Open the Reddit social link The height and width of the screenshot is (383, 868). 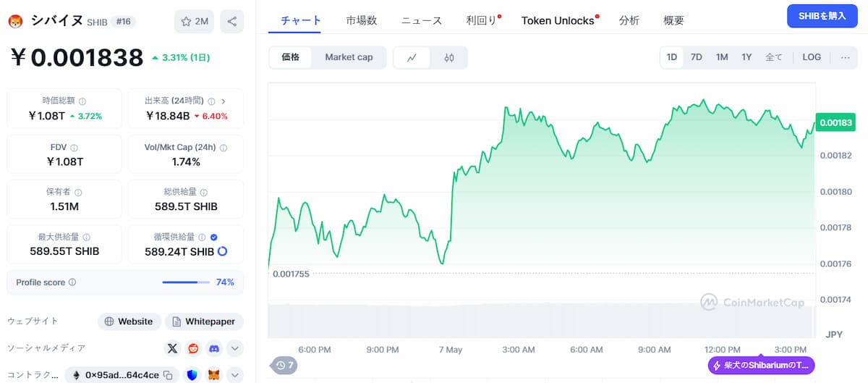tap(193, 349)
